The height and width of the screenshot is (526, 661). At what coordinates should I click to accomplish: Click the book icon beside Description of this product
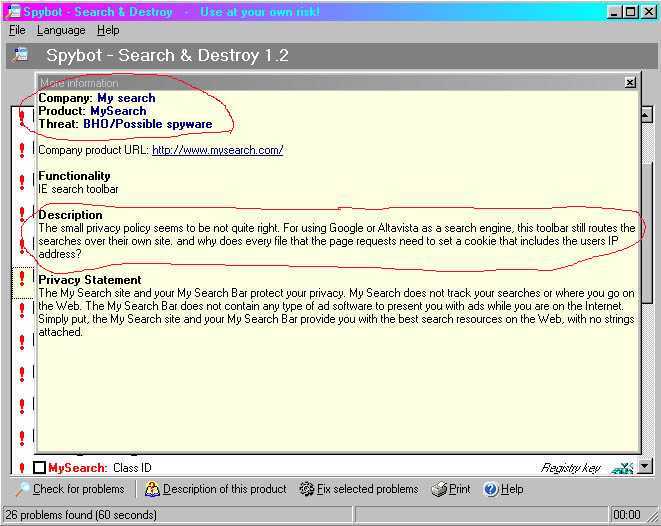tap(152, 489)
